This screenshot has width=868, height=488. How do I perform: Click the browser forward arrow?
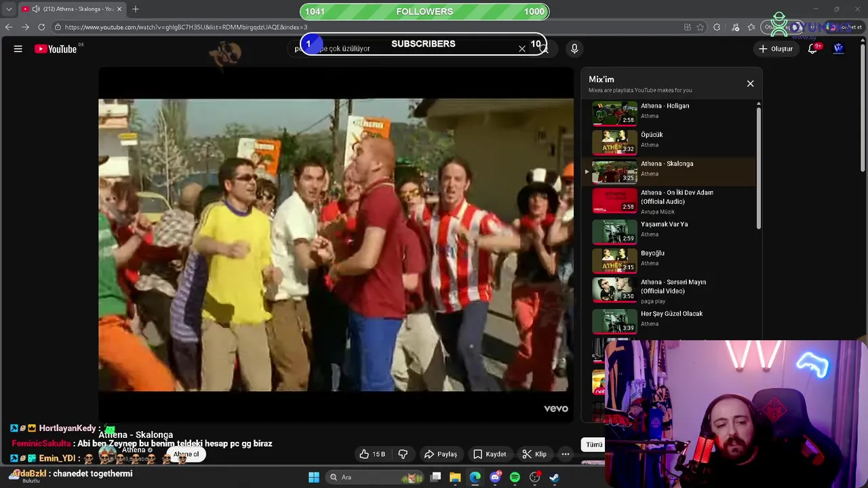coord(25,27)
